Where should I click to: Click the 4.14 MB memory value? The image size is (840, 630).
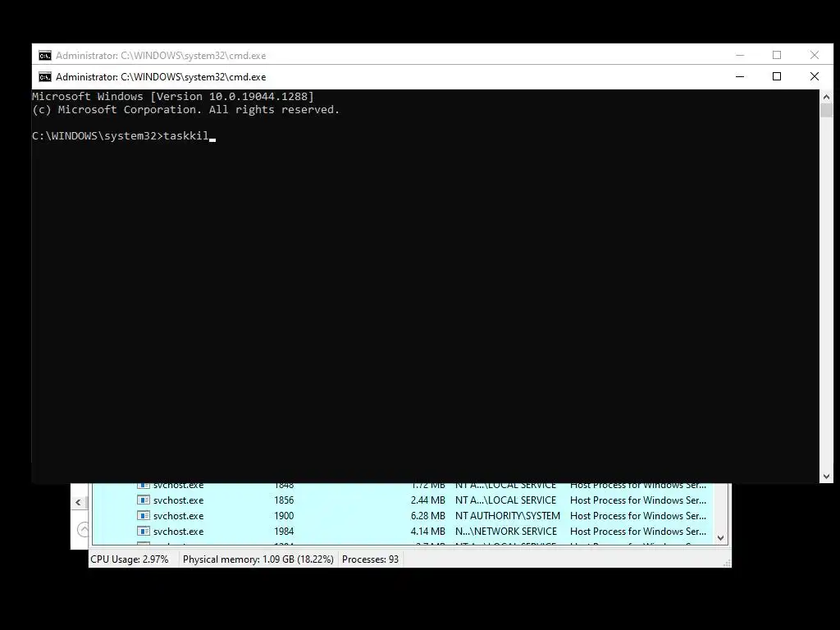click(x=428, y=531)
